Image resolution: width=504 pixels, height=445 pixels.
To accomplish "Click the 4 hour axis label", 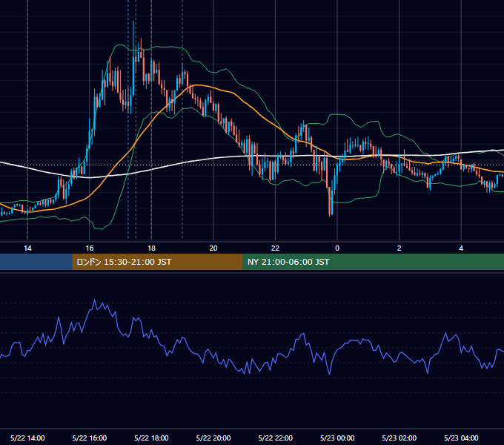I will pyautogui.click(x=461, y=248).
